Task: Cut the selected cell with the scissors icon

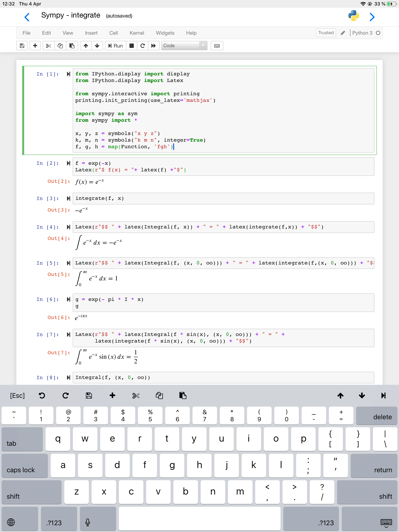Action: (x=48, y=45)
